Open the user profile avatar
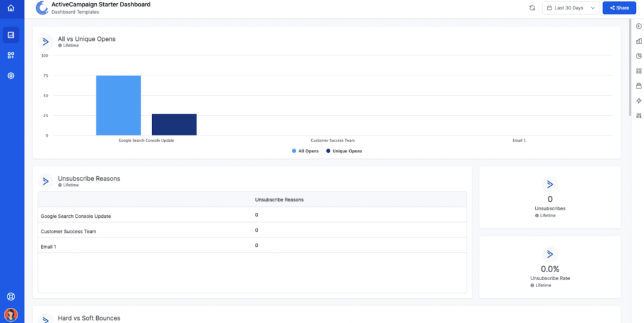Screen dimensions: 644x323 click(11, 314)
